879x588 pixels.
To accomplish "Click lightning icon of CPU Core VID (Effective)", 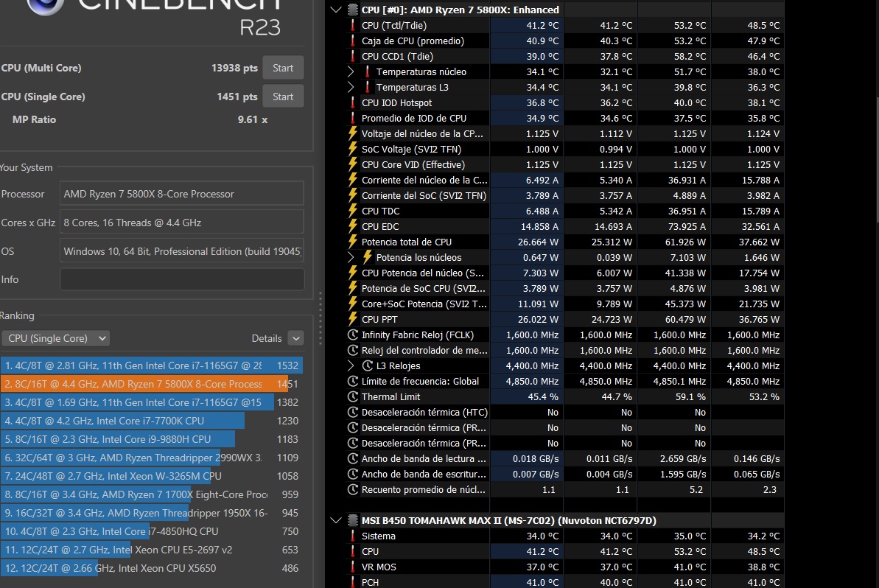I will coord(353,165).
